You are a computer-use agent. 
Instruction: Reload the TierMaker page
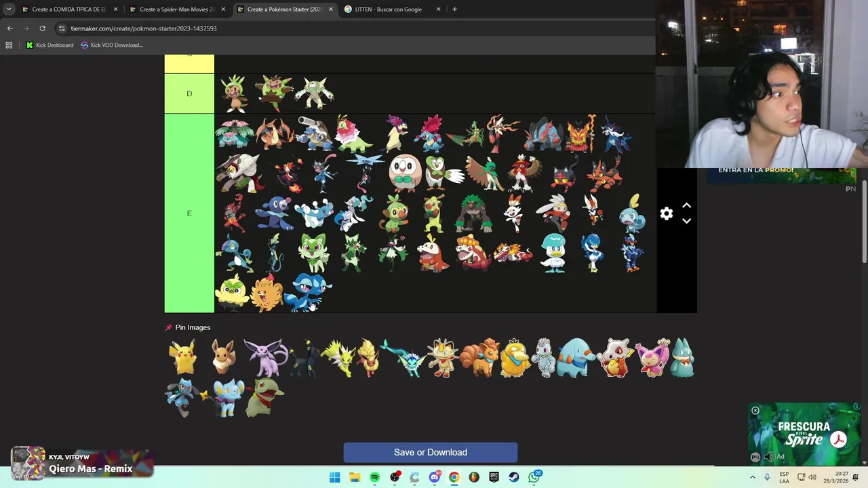point(42,28)
